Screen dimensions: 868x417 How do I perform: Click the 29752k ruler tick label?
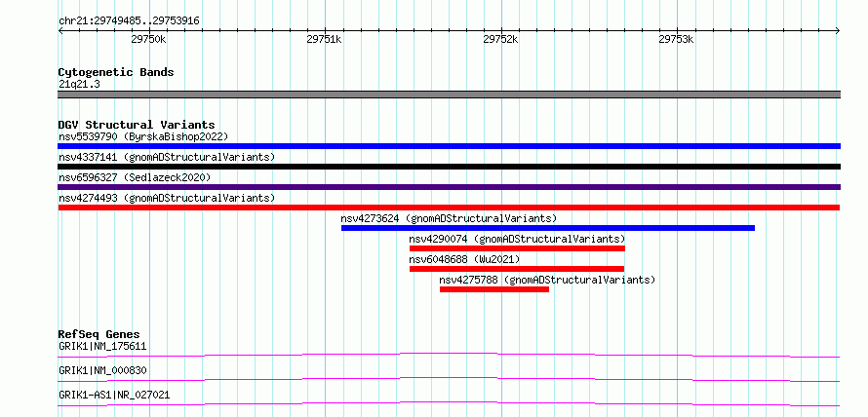click(500, 39)
